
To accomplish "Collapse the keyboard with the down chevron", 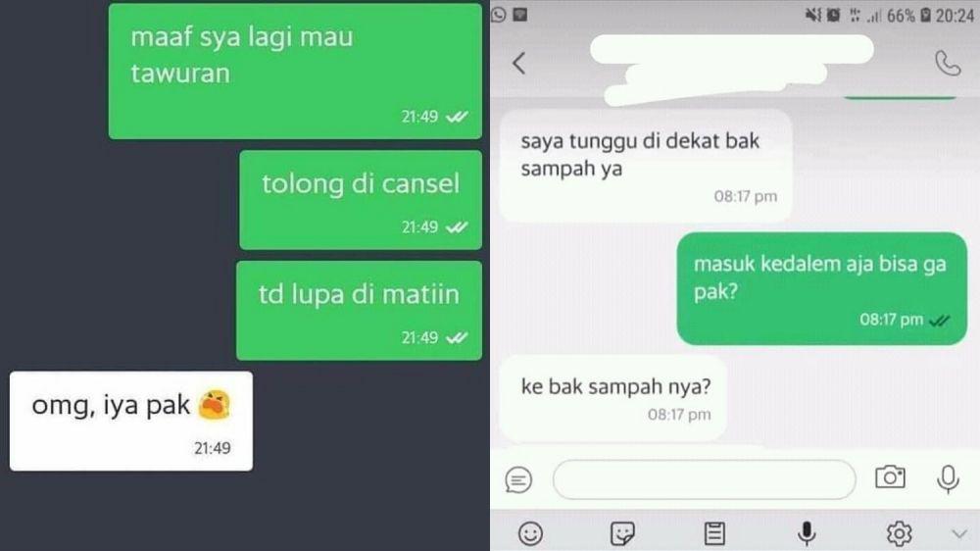I will (x=959, y=533).
